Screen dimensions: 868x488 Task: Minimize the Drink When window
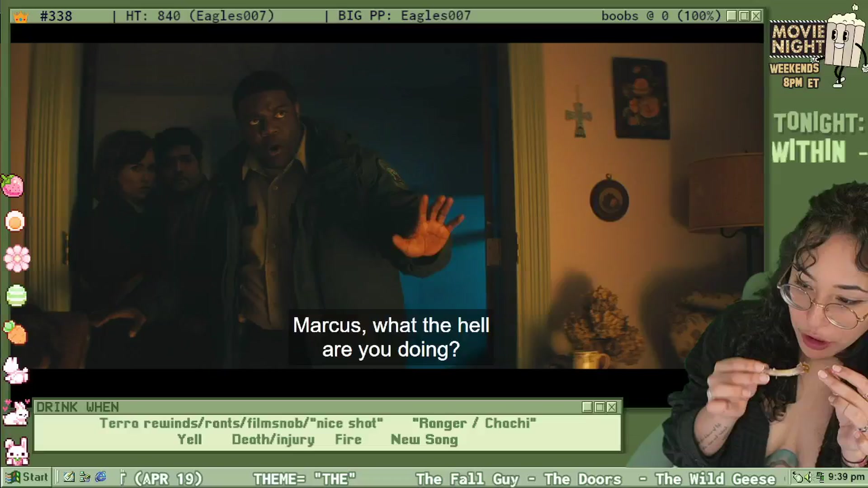tap(587, 407)
